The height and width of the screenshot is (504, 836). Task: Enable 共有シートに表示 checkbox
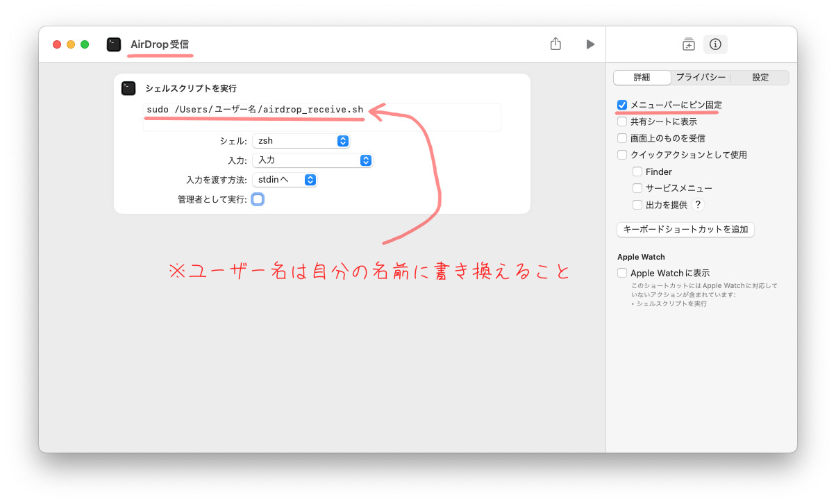[x=622, y=121]
